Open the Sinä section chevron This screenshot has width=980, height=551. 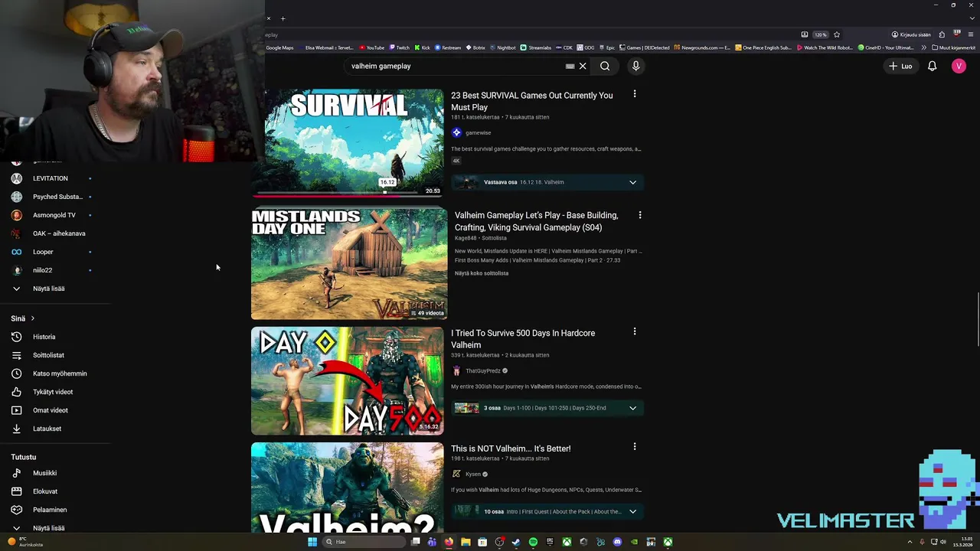pos(32,318)
